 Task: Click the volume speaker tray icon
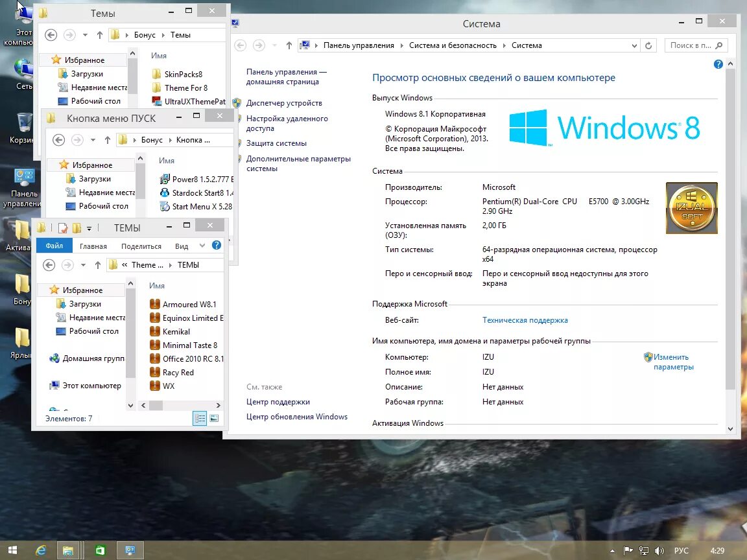click(x=659, y=551)
